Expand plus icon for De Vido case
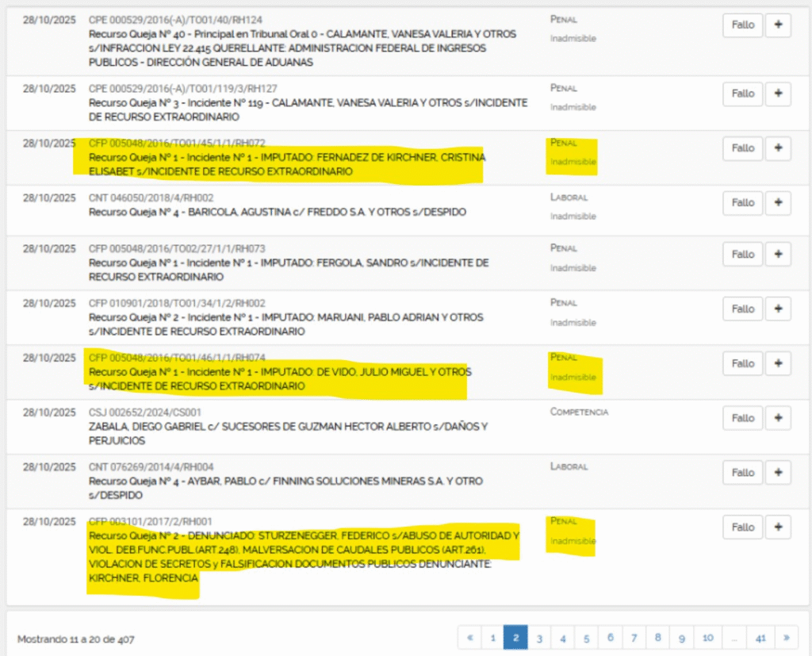The image size is (812, 656). coord(777,364)
